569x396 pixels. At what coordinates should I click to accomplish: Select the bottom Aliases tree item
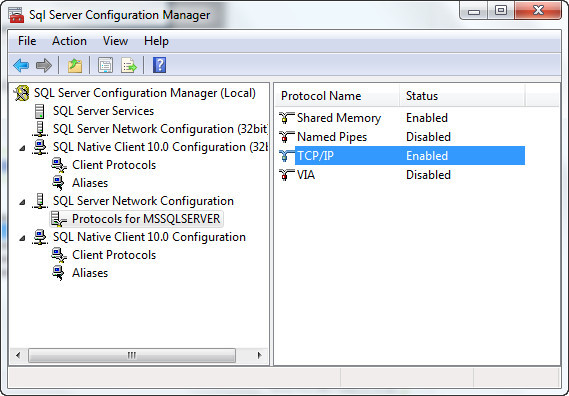(90, 273)
